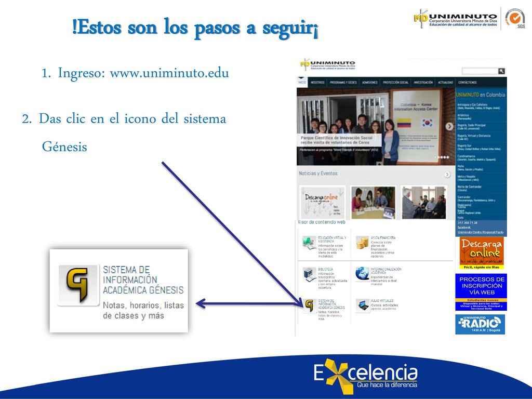
Task: Click the Biblioteca books icon
Action: (310, 274)
